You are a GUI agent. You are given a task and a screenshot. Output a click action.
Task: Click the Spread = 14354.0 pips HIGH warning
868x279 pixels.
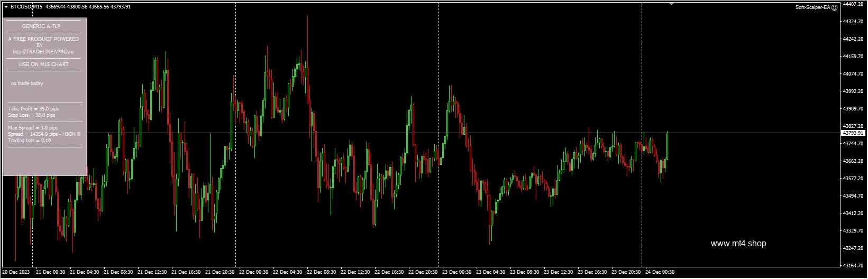(44, 134)
